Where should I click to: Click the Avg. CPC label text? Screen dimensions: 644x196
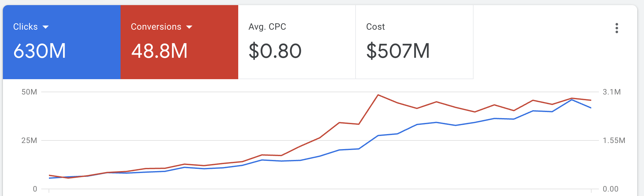click(267, 27)
